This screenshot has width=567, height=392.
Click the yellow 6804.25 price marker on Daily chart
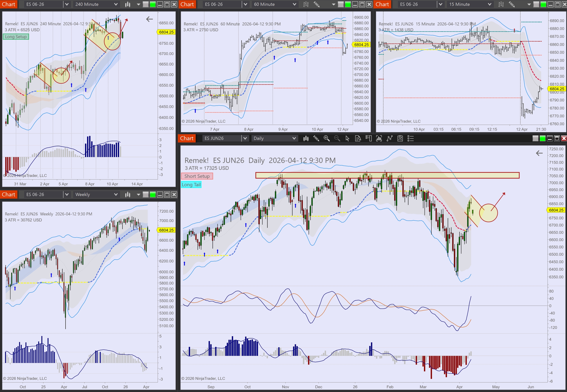[556, 210]
